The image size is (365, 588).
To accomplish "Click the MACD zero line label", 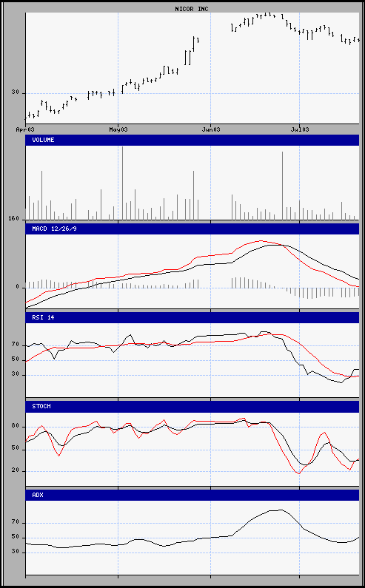I will click(17, 287).
